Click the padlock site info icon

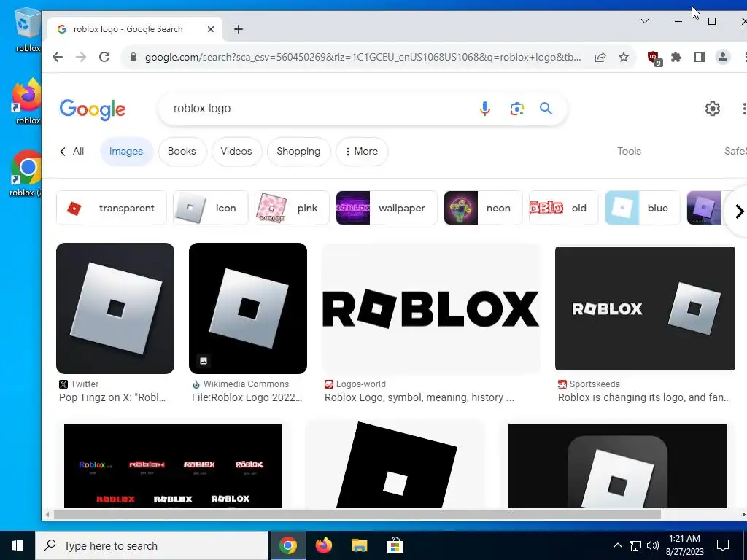pyautogui.click(x=133, y=57)
